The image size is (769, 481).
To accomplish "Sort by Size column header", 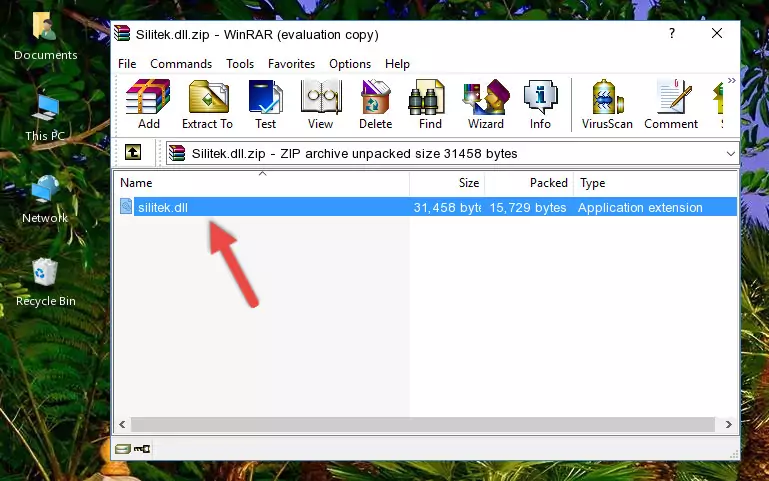I will point(447,183).
